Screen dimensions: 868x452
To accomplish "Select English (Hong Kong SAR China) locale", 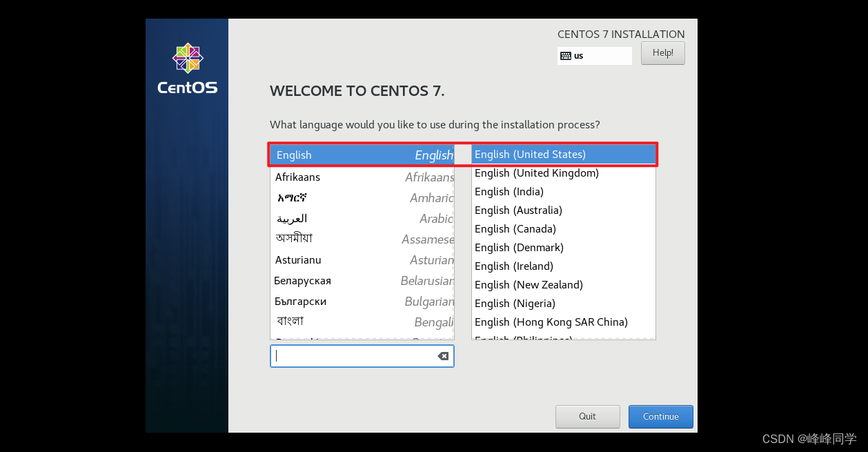I will (x=563, y=322).
